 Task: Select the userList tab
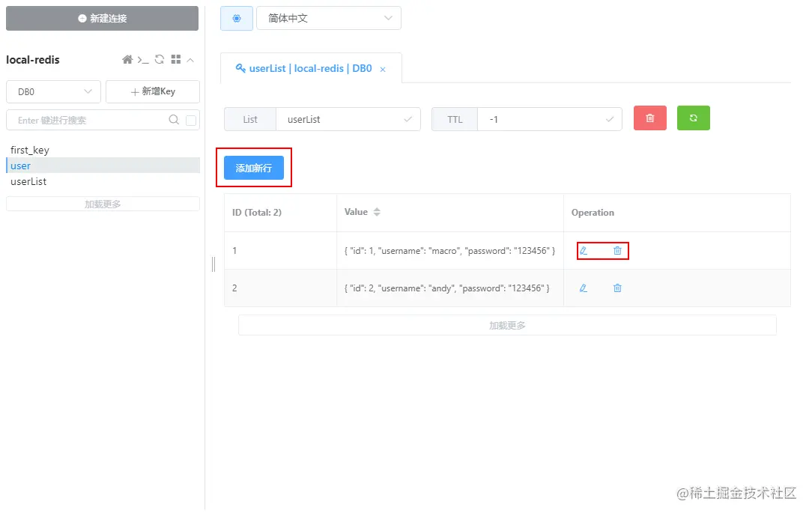click(x=304, y=68)
